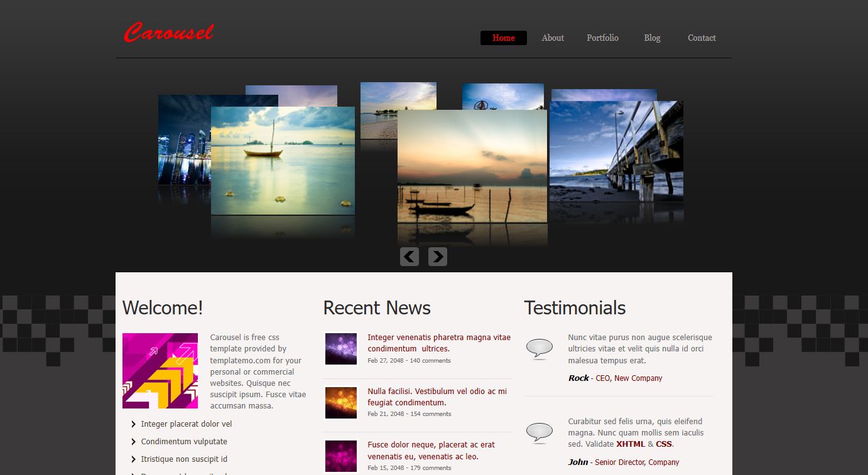
Task: Click the next slide arrow button
Action: coord(438,256)
